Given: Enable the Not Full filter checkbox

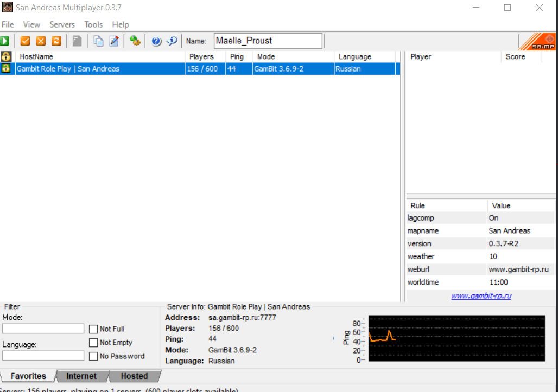Looking at the screenshot, I should 93,329.
